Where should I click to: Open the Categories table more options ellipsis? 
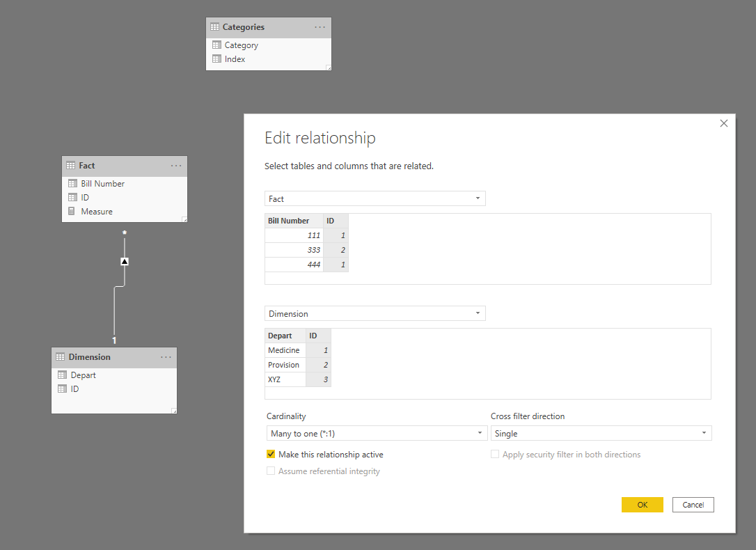(x=320, y=27)
